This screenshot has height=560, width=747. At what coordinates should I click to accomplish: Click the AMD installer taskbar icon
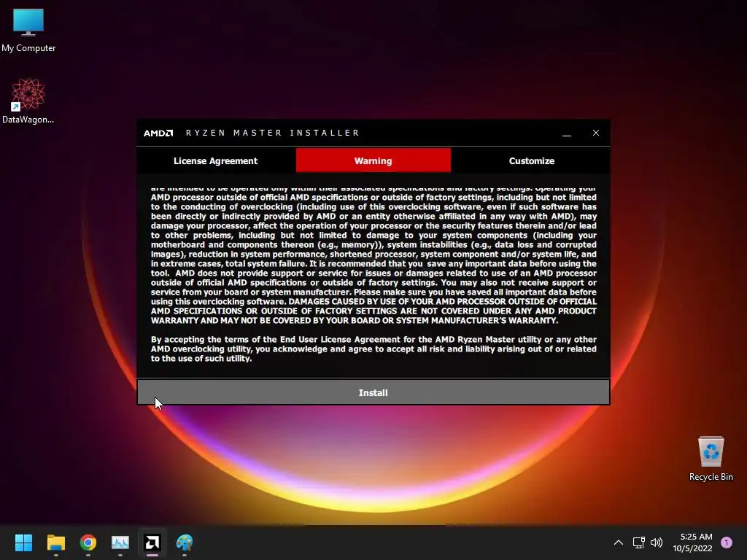point(152,542)
